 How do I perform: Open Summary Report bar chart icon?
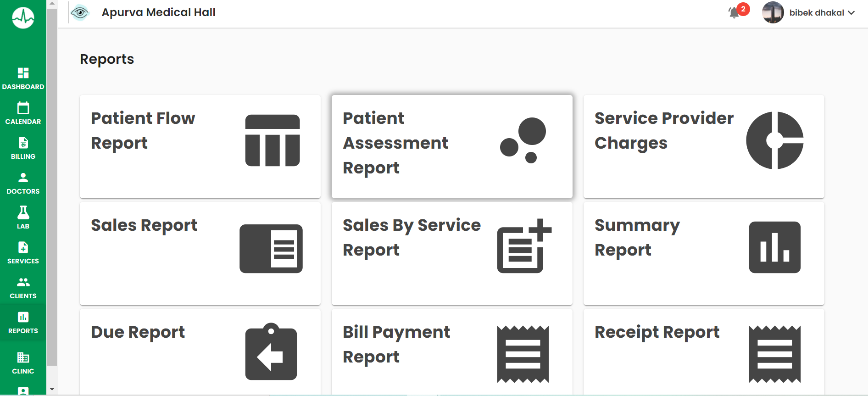tap(775, 247)
